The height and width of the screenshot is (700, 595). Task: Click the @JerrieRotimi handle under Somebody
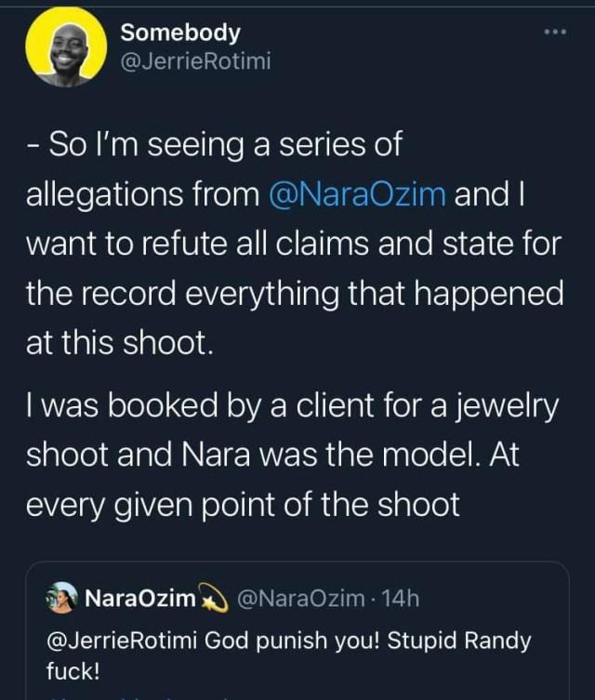pyautogui.click(x=195, y=61)
